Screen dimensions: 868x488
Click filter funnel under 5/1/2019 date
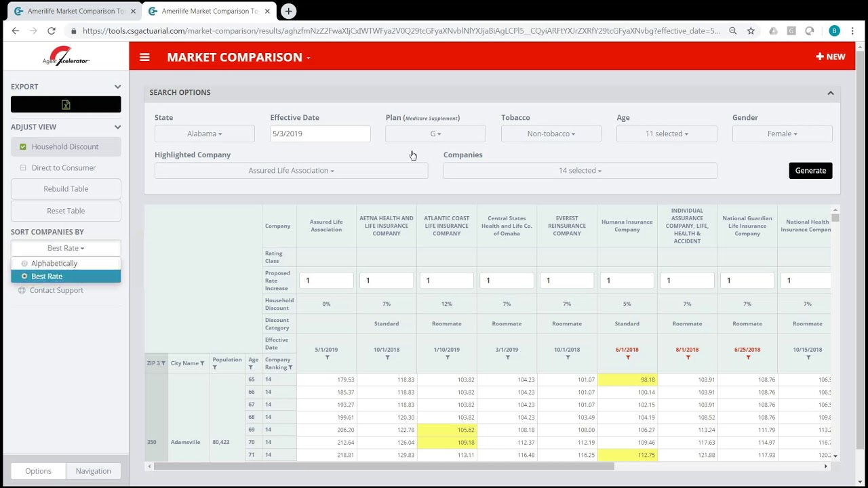point(327,358)
